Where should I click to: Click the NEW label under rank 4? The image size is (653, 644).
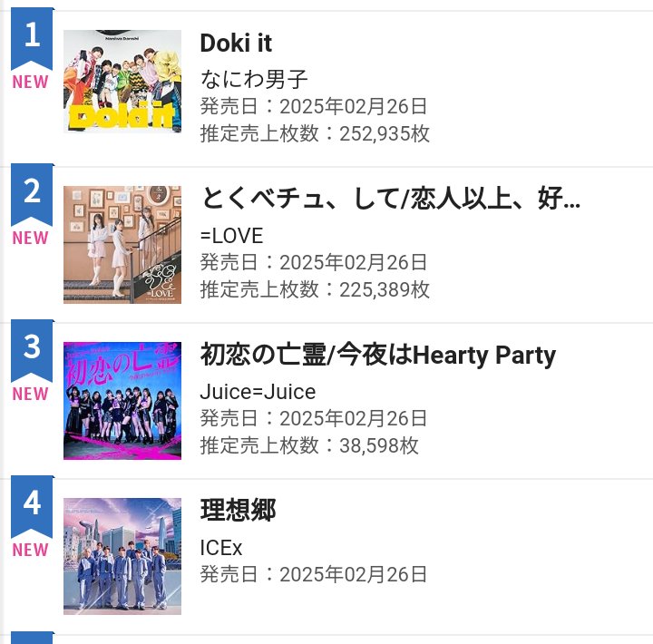tap(31, 550)
